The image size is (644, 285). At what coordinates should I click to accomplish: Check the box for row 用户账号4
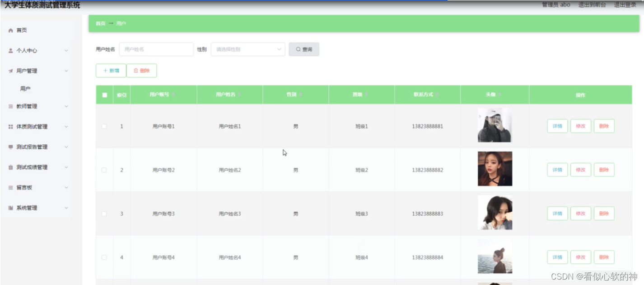point(104,257)
